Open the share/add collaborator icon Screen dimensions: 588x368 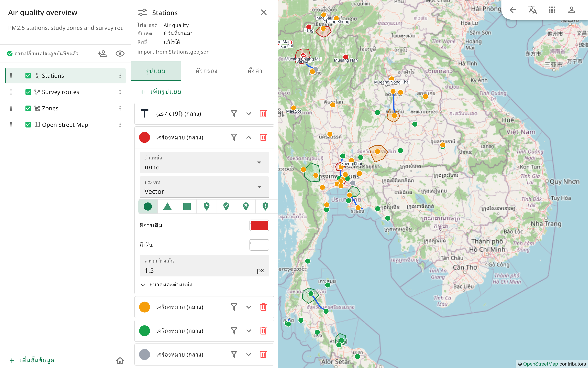[x=102, y=54]
